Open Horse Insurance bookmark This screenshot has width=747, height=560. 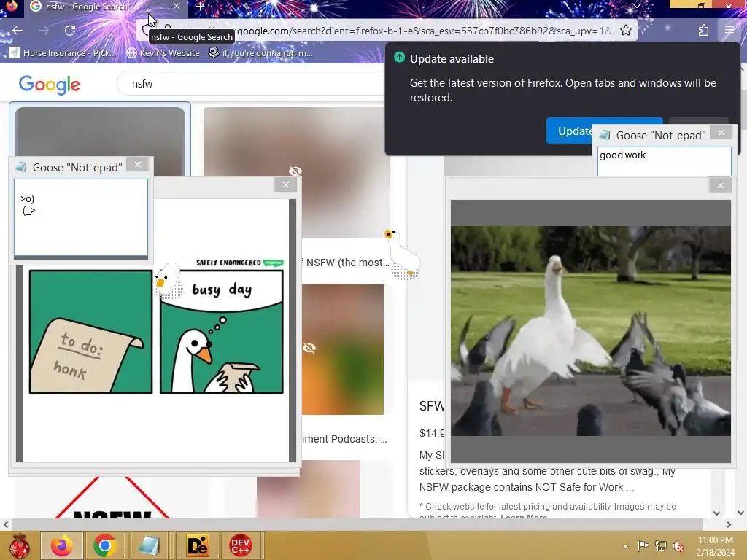click(x=63, y=52)
